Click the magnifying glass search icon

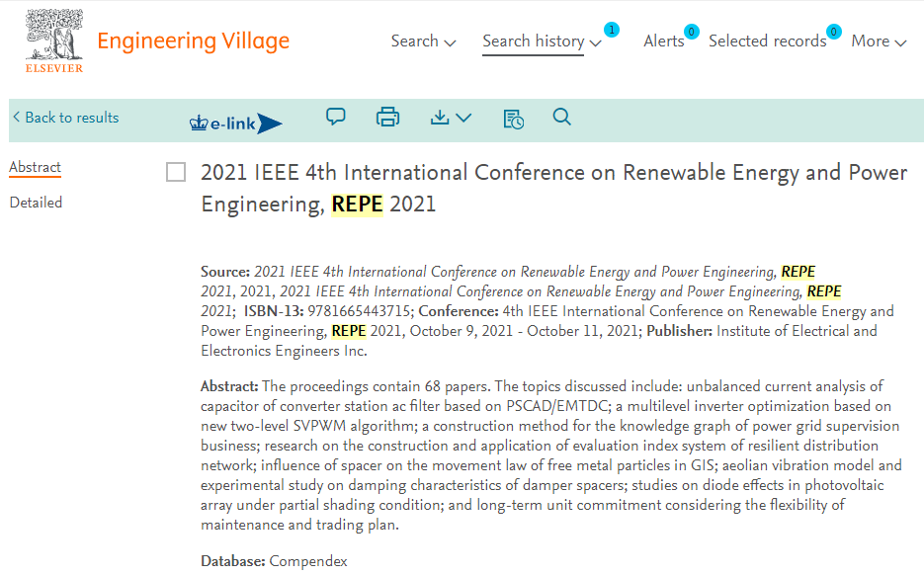[x=561, y=117]
